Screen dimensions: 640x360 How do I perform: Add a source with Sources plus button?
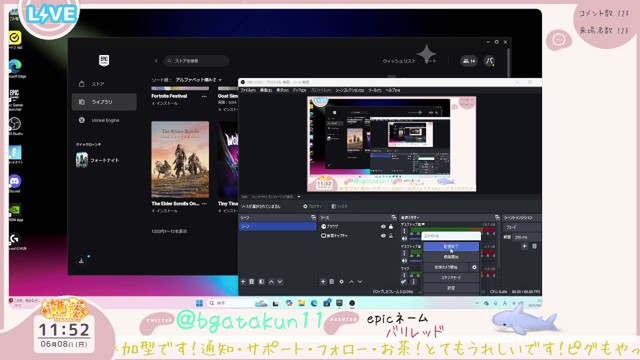(x=323, y=282)
